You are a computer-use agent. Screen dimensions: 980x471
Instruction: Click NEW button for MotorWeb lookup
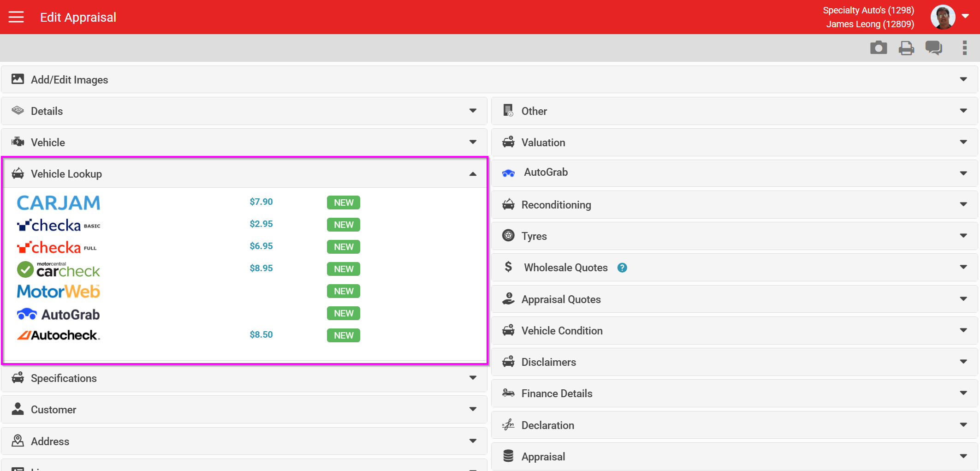point(344,291)
